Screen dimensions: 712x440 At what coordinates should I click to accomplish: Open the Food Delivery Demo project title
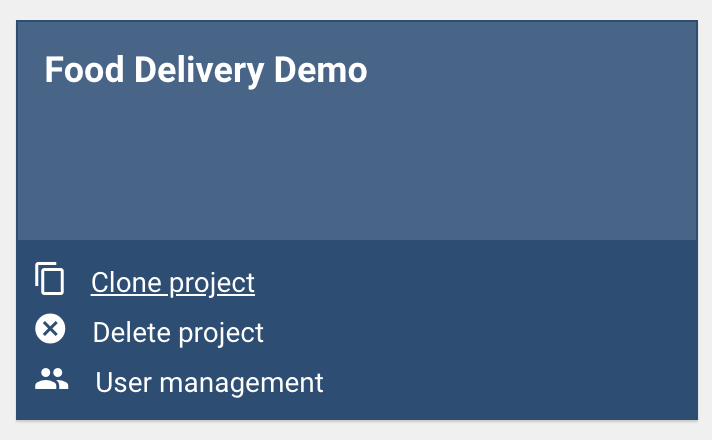(206, 71)
